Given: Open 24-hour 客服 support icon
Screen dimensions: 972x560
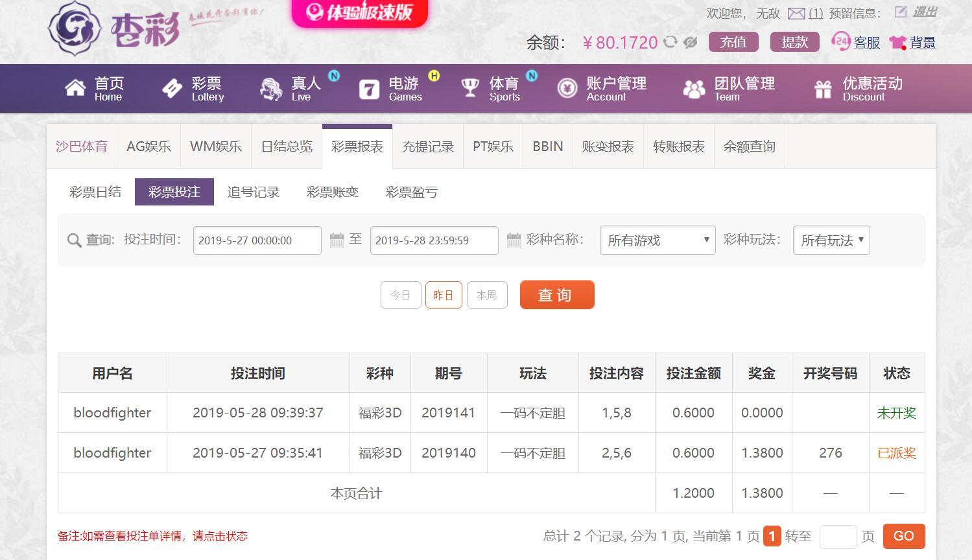Looking at the screenshot, I should click(840, 42).
